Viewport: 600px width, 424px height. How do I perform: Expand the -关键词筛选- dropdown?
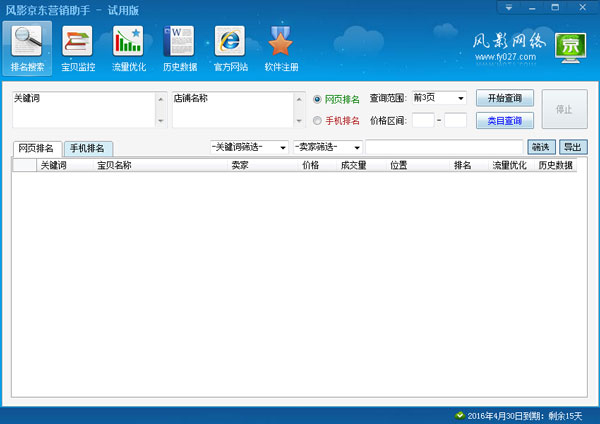[249, 147]
